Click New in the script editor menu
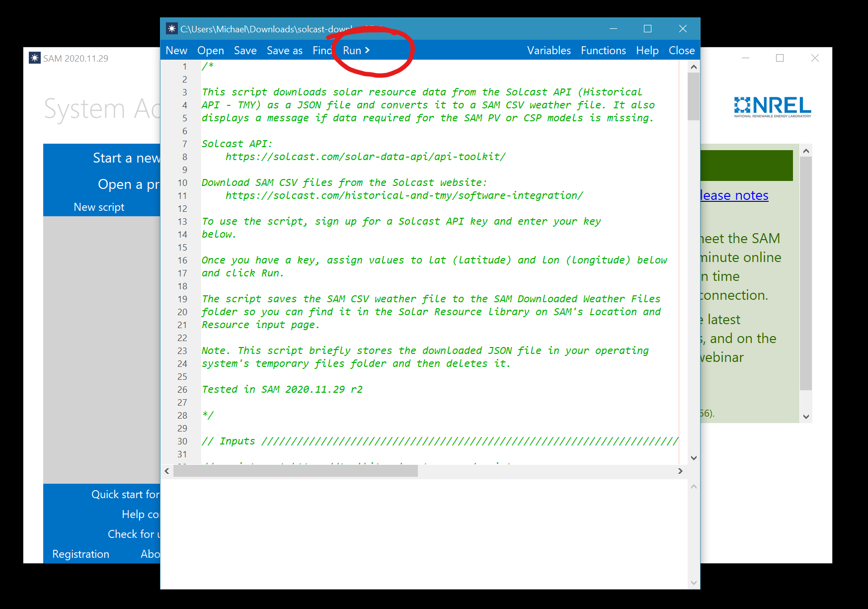This screenshot has width=868, height=609. pyautogui.click(x=176, y=50)
